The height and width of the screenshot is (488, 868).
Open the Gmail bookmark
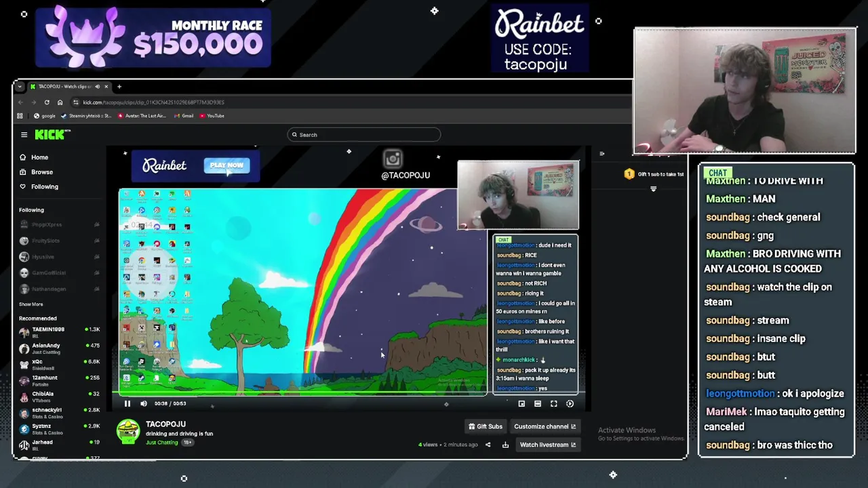(184, 116)
